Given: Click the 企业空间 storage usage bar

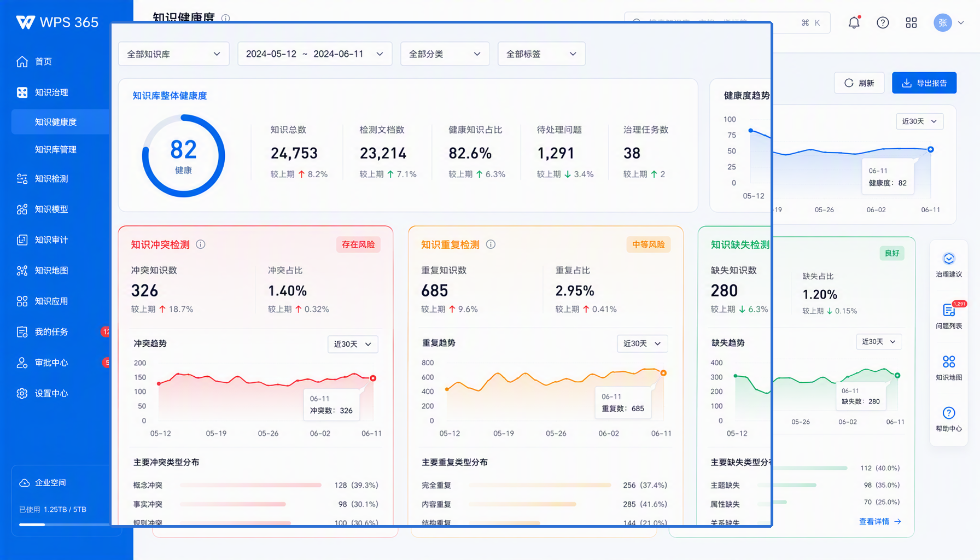Looking at the screenshot, I should click(65, 524).
